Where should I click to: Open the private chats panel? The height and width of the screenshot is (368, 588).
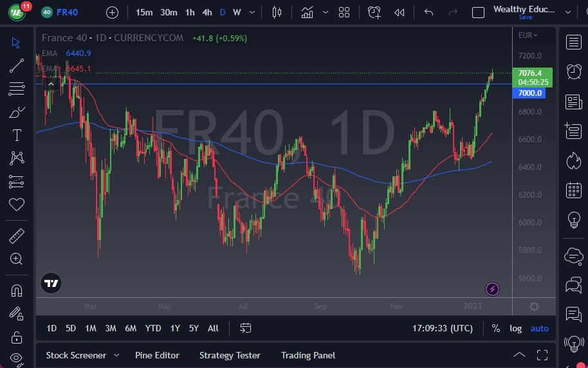[573, 285]
